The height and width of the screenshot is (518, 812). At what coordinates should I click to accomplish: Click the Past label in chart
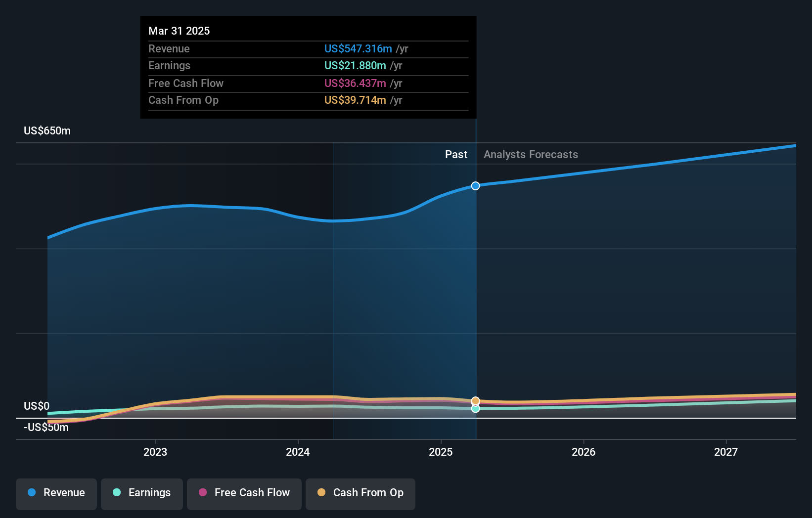coord(456,155)
